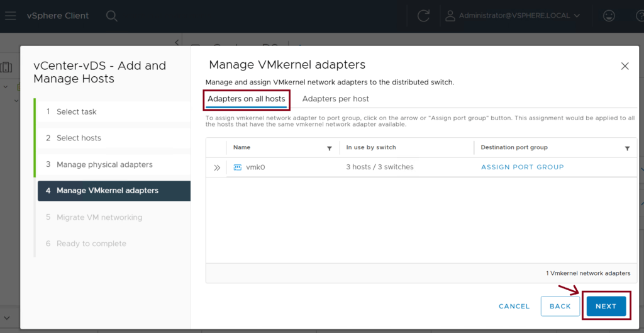The height and width of the screenshot is (333, 644).
Task: Click ASSIGN PORT GROUP for vmk0
Action: (523, 167)
